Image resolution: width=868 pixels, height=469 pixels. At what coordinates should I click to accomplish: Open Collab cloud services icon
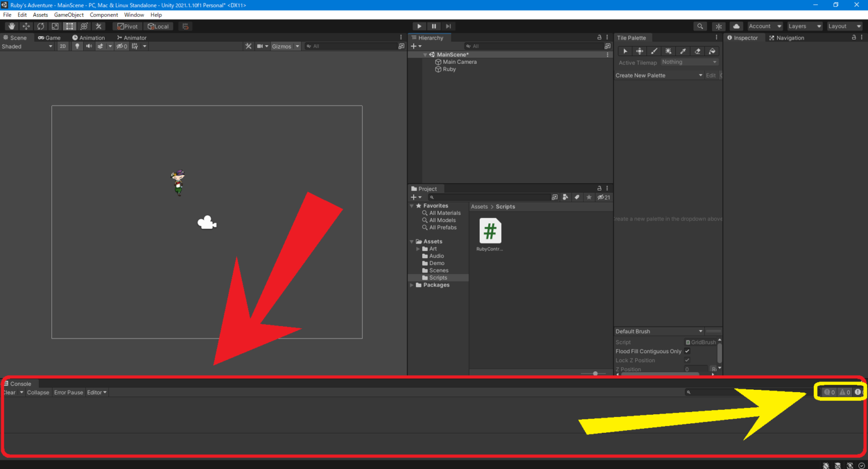(736, 26)
